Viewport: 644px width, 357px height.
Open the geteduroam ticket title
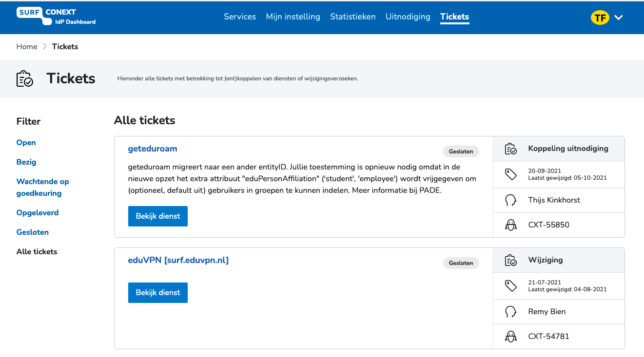pos(153,149)
